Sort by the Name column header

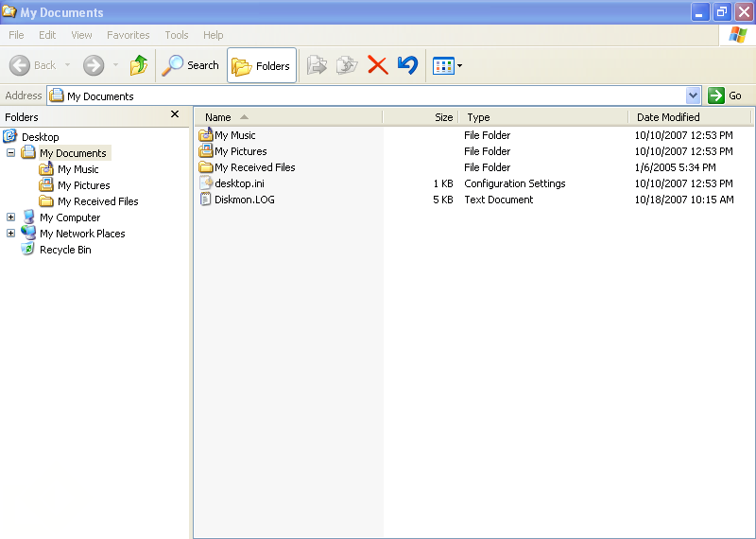pos(288,117)
